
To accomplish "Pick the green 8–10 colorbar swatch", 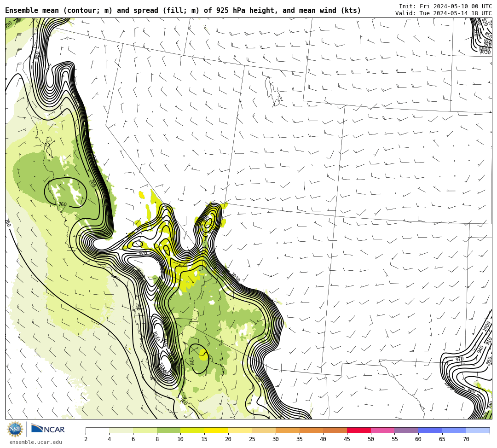I will (168, 430).
